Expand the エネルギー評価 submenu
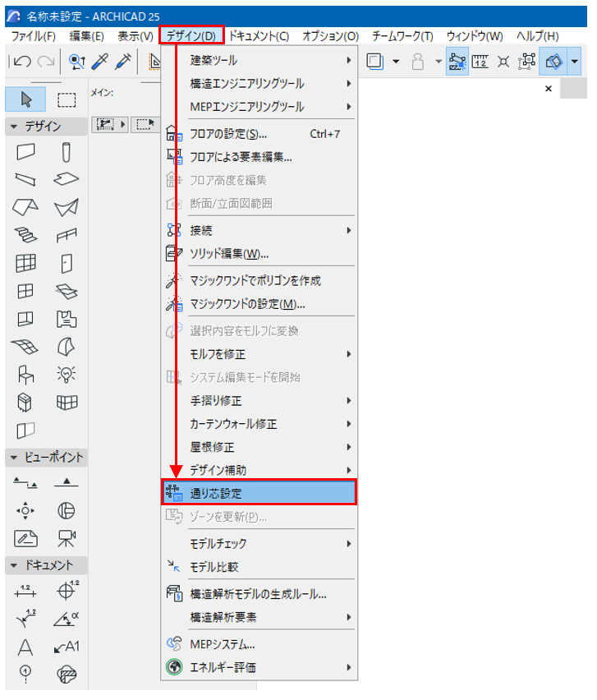The width and height of the screenshot is (597, 700). pos(259,667)
